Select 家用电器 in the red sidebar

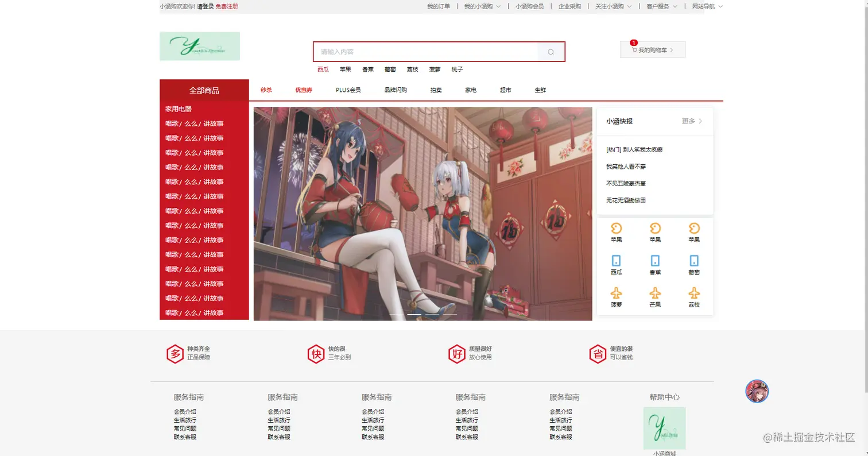(179, 109)
